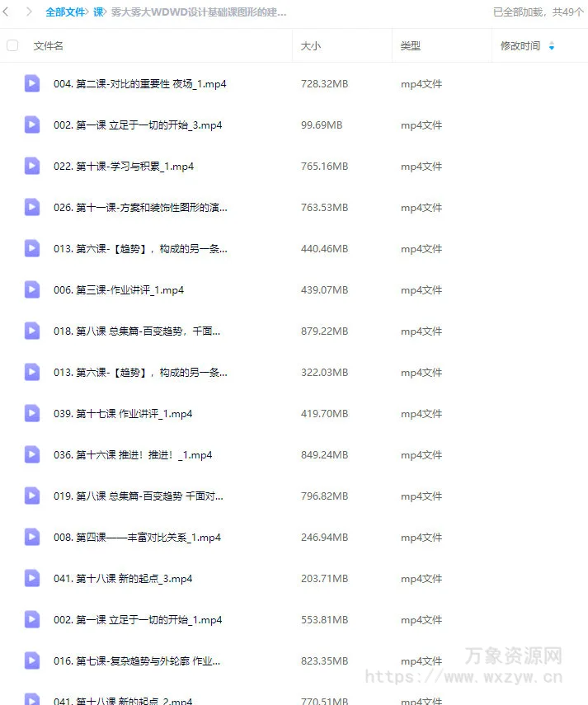Image resolution: width=588 pixels, height=705 pixels.
Task: Click the video icon for 006. 第三课-作业讲评
Action: pos(32,289)
